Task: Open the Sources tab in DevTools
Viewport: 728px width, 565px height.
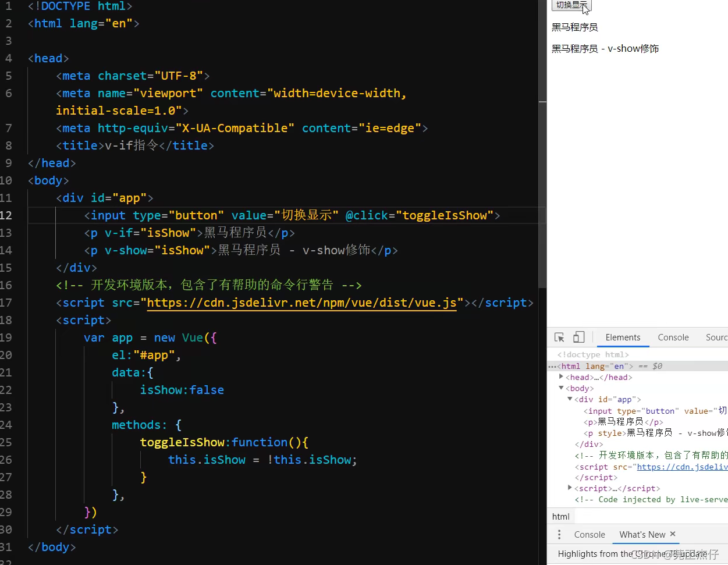Action: click(x=716, y=337)
